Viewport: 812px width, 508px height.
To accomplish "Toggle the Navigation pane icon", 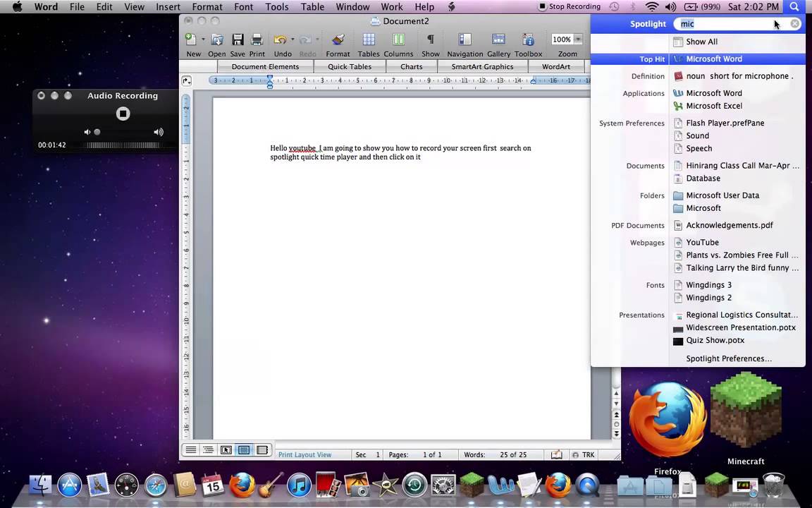I will click(x=465, y=40).
